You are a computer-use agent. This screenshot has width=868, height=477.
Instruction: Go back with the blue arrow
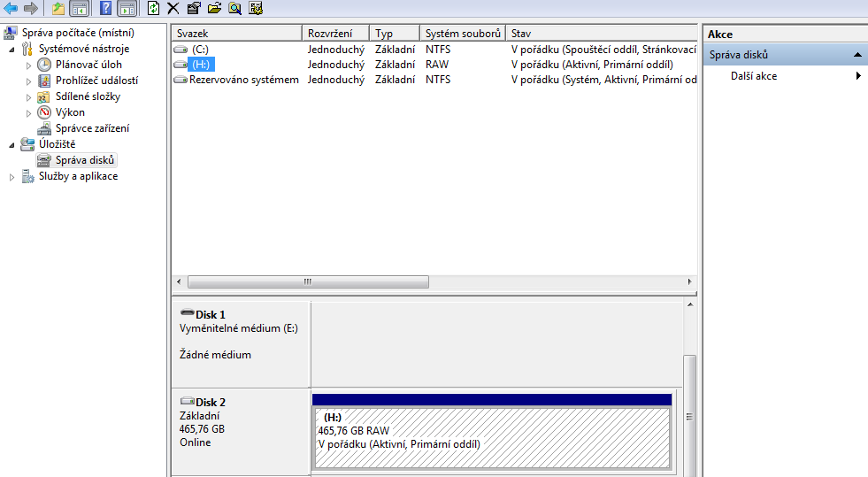pos(11,8)
